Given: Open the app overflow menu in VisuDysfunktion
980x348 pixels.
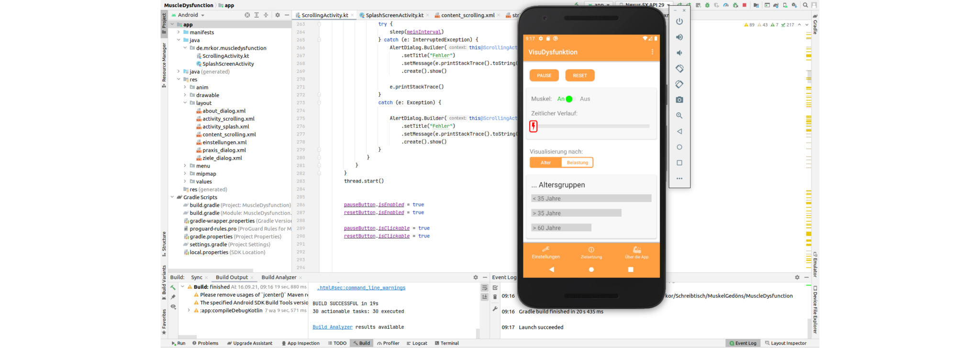Looking at the screenshot, I should click(x=652, y=52).
